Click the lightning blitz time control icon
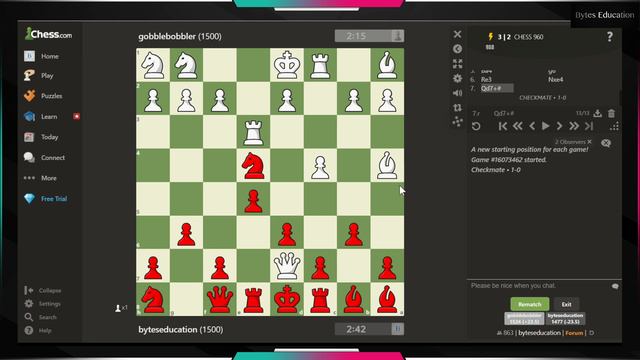Viewport: 640px width, 360px height. point(491,37)
